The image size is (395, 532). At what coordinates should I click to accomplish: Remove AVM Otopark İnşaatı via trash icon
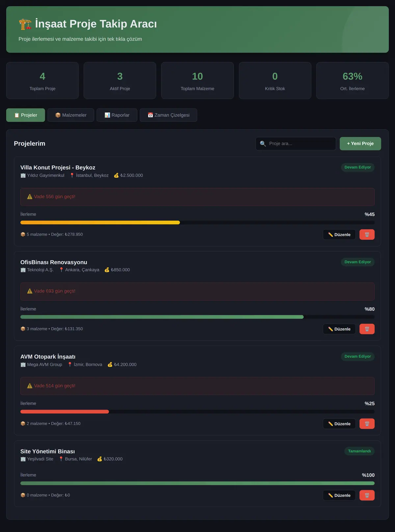pyautogui.click(x=367, y=424)
